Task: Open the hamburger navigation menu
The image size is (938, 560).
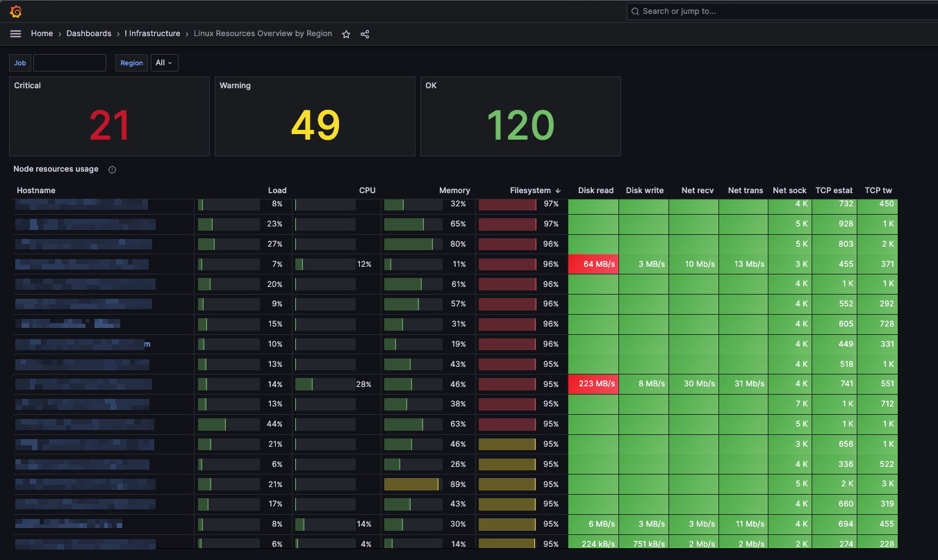Action: tap(16, 34)
